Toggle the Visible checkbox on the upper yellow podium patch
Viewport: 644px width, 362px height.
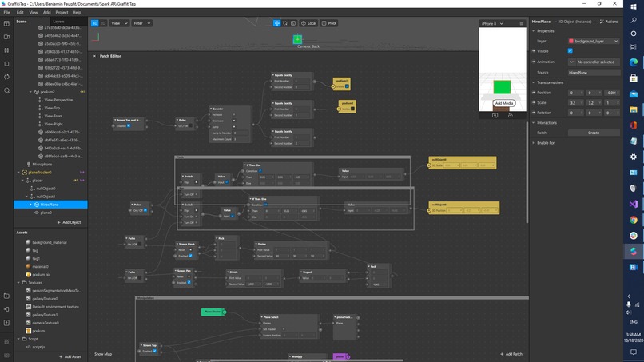pos(347,86)
